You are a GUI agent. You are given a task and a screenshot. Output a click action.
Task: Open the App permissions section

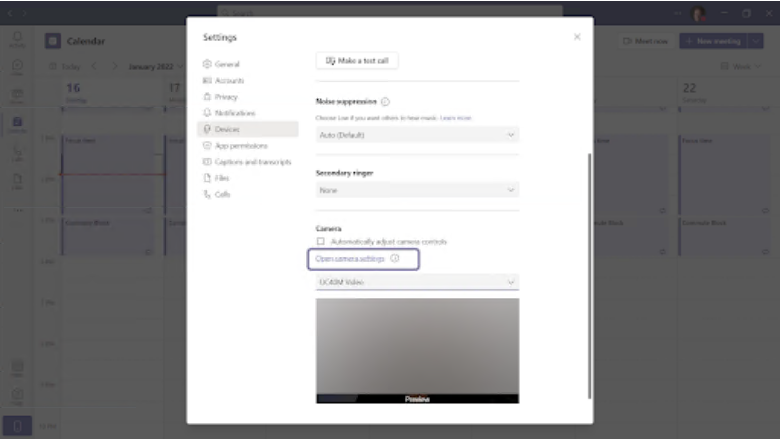[241, 145]
